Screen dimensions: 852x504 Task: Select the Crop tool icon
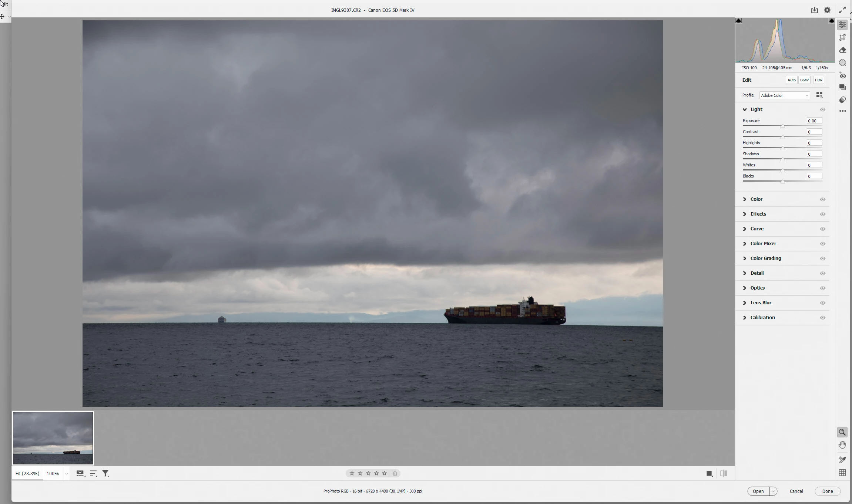point(842,37)
